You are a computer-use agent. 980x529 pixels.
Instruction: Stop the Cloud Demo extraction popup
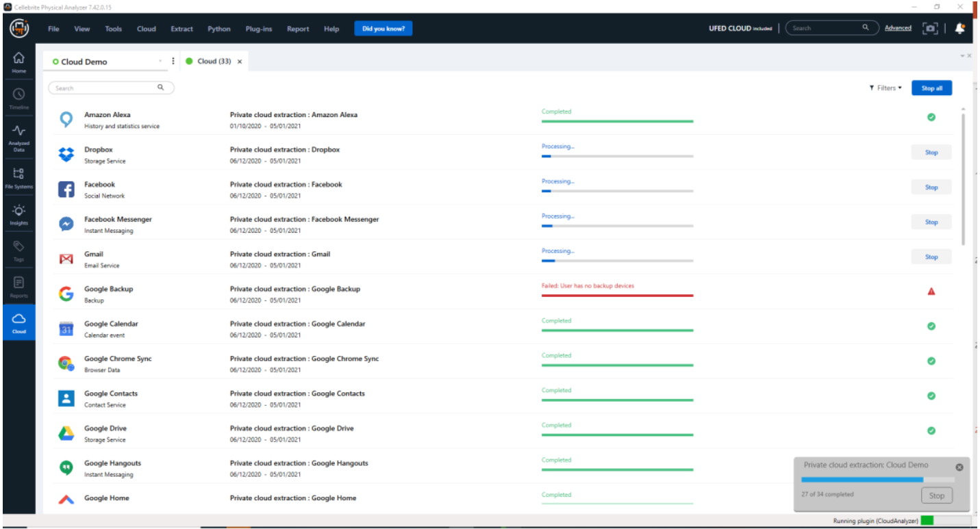click(x=937, y=495)
